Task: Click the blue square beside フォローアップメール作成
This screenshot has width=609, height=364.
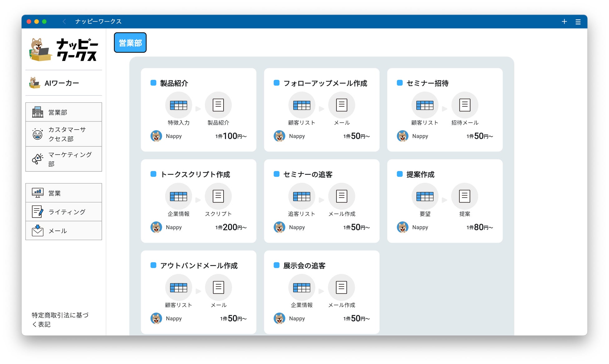Action: [x=276, y=83]
